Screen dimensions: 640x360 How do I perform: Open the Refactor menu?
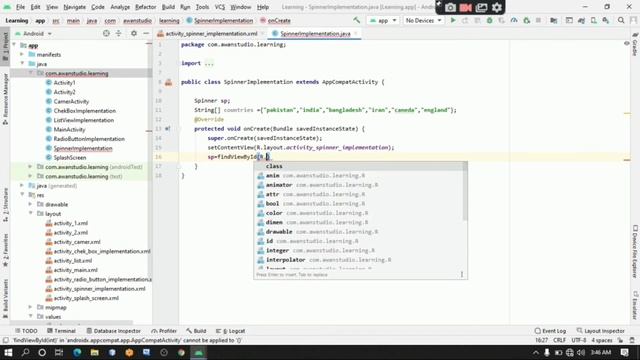(x=145, y=7)
